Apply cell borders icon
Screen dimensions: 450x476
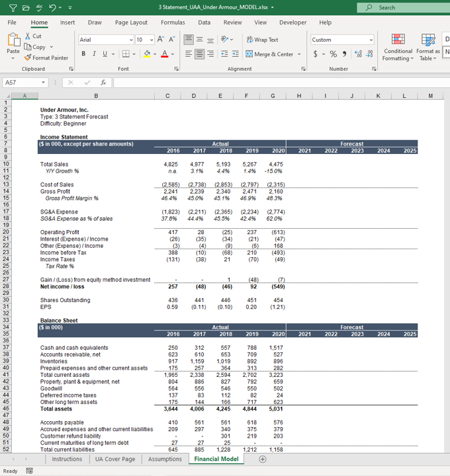tap(126, 54)
